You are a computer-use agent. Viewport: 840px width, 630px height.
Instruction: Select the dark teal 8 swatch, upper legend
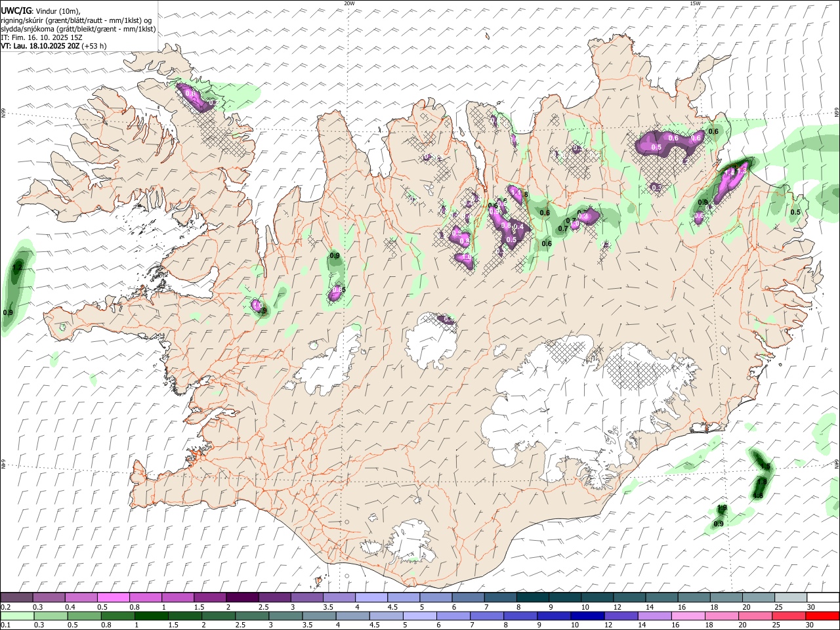[532, 598]
